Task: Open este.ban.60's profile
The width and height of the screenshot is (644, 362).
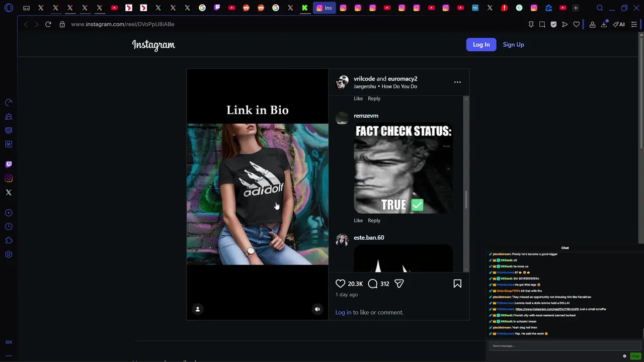Action: [369, 237]
